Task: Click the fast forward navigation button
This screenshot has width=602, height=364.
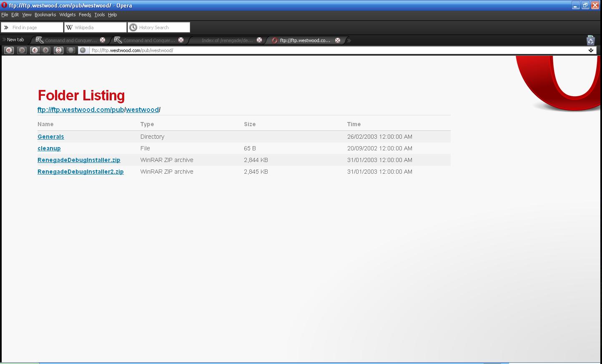Action: coord(22,50)
